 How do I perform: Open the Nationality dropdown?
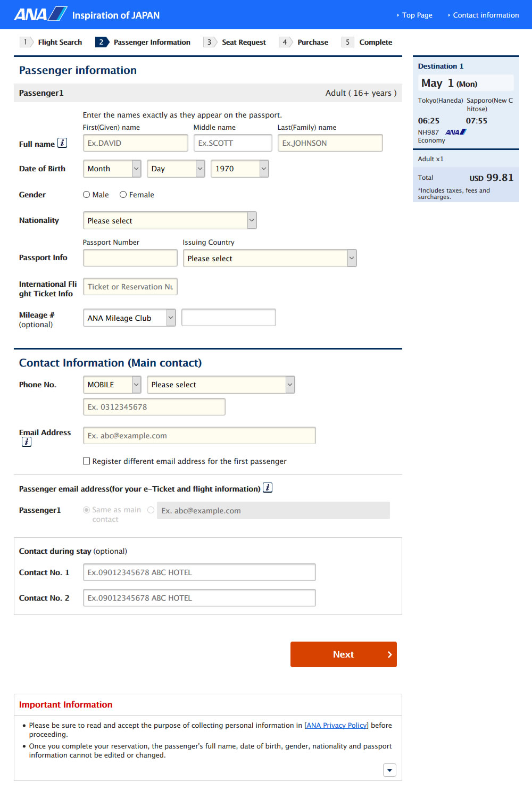pos(170,220)
